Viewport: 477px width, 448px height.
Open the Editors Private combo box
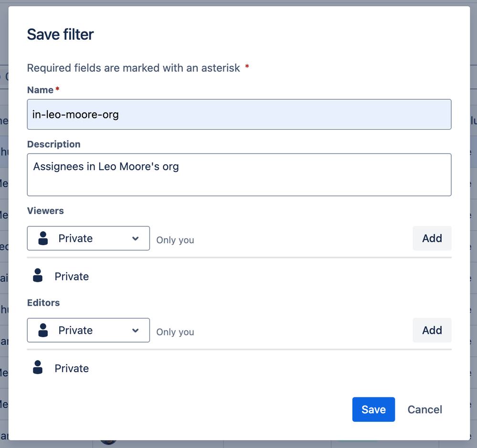coord(88,330)
